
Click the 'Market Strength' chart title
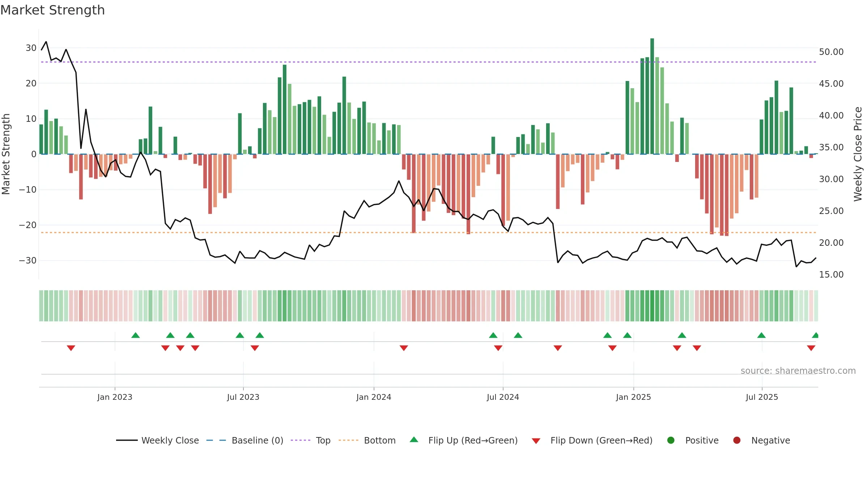pyautogui.click(x=52, y=10)
